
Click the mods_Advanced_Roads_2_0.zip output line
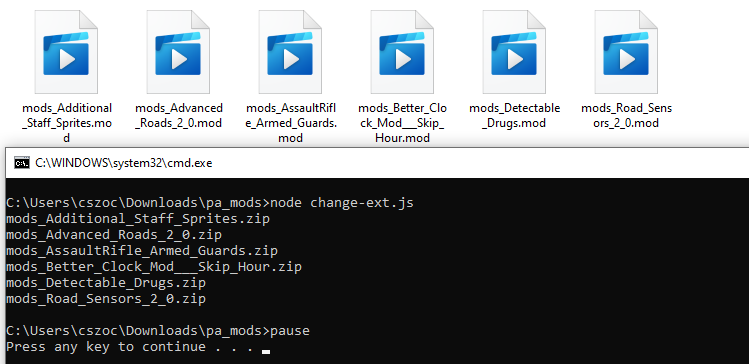114,235
